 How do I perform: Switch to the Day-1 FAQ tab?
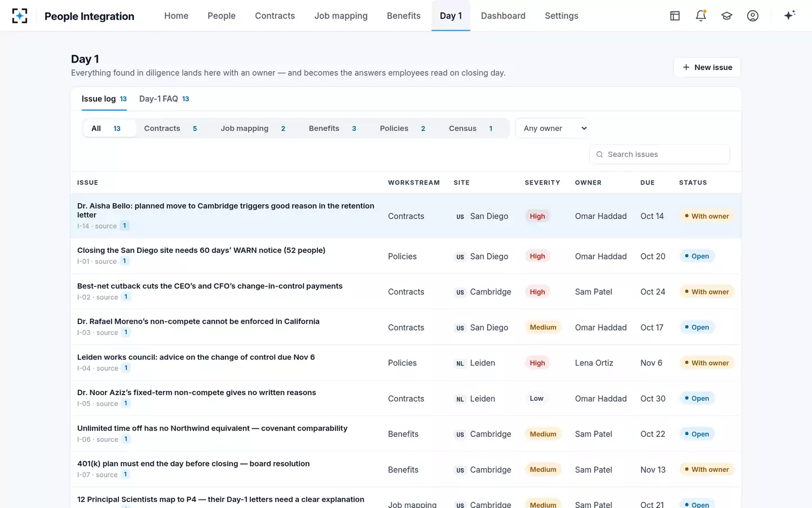(x=164, y=99)
